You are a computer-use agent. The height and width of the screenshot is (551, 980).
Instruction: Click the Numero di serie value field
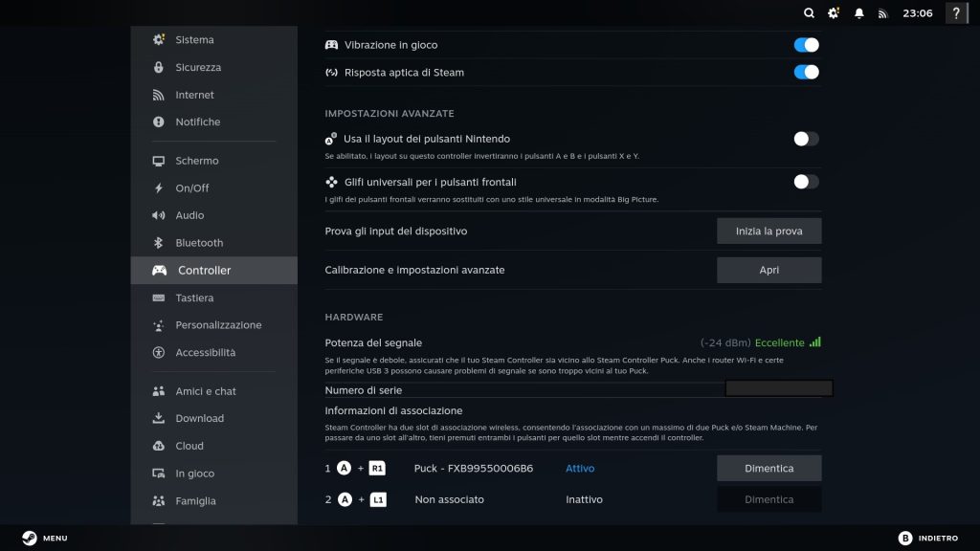click(779, 388)
